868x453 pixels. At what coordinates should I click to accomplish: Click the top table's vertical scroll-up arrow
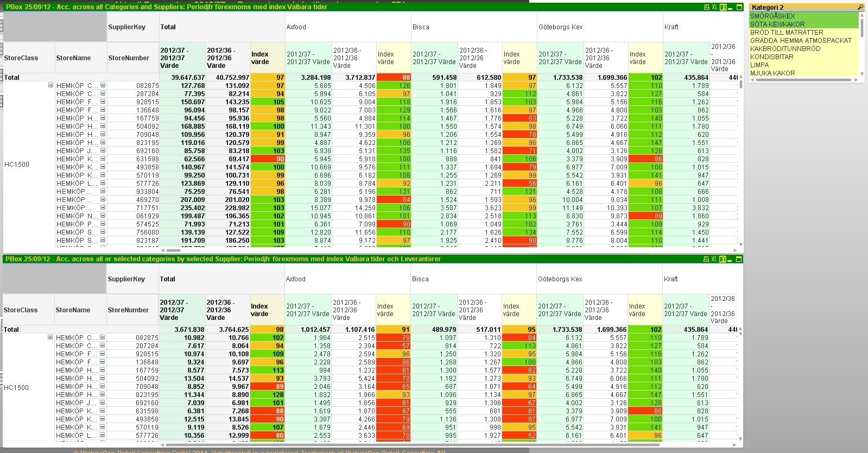(x=740, y=76)
